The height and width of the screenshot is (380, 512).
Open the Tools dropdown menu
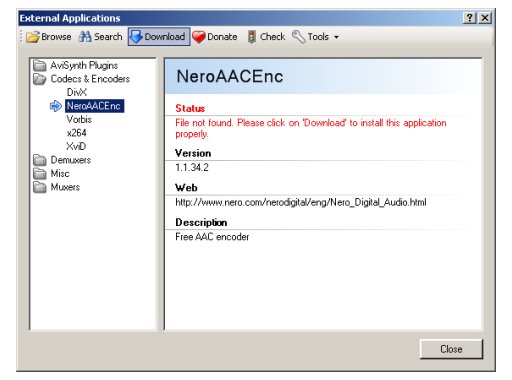tap(316, 37)
